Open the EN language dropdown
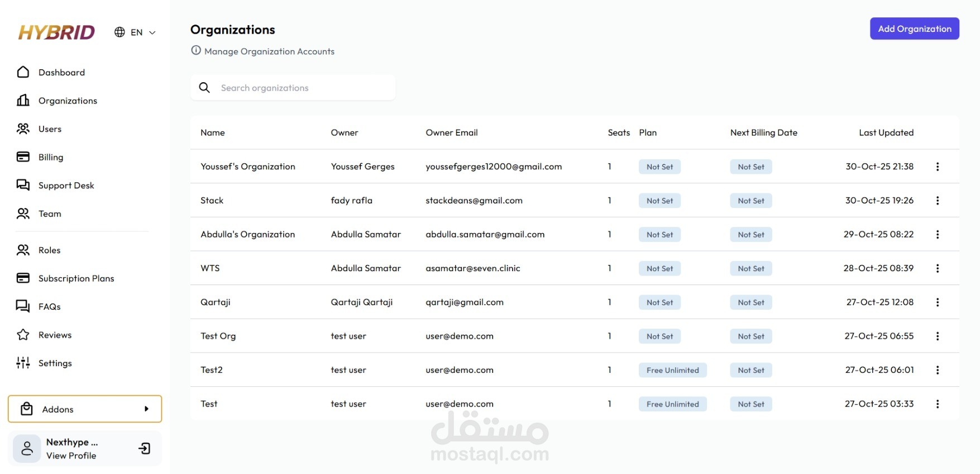 (x=135, y=32)
